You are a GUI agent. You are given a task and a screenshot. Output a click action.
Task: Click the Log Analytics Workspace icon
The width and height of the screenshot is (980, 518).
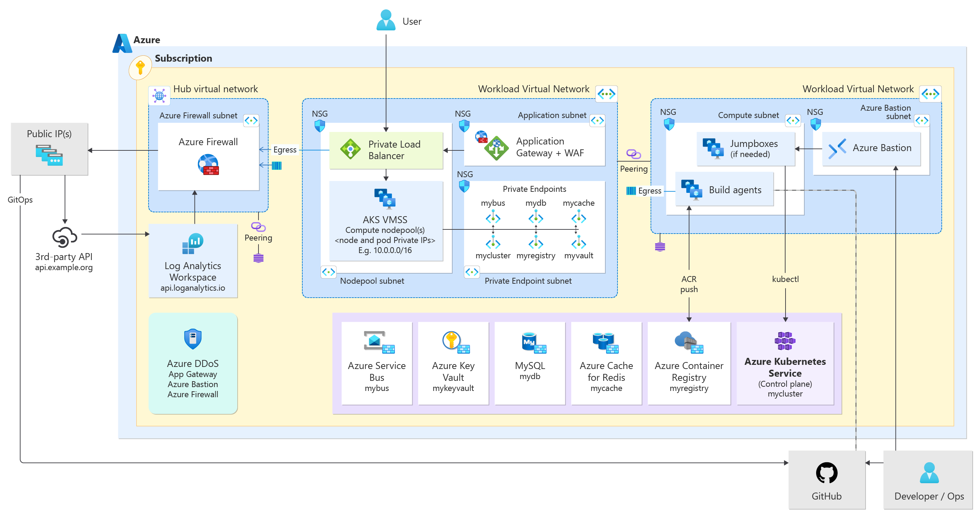(193, 243)
